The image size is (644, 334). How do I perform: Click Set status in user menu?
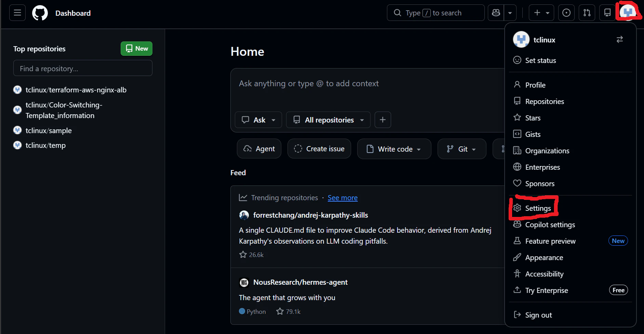coord(570,60)
